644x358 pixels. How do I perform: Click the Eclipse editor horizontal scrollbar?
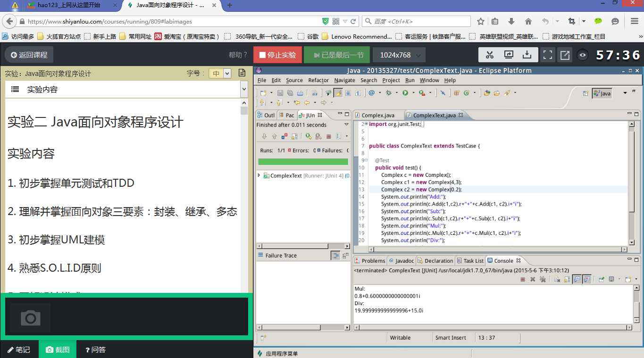tap(498, 249)
